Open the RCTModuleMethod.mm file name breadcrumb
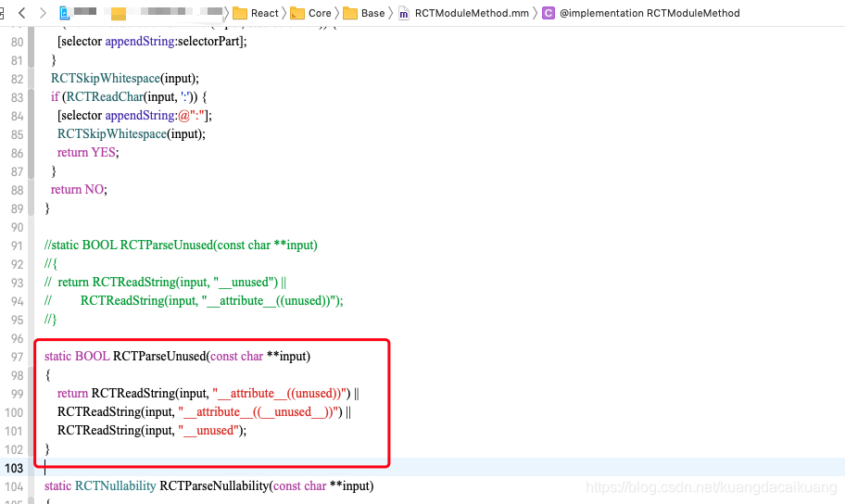Image resolution: width=845 pixels, height=504 pixels. [472, 13]
